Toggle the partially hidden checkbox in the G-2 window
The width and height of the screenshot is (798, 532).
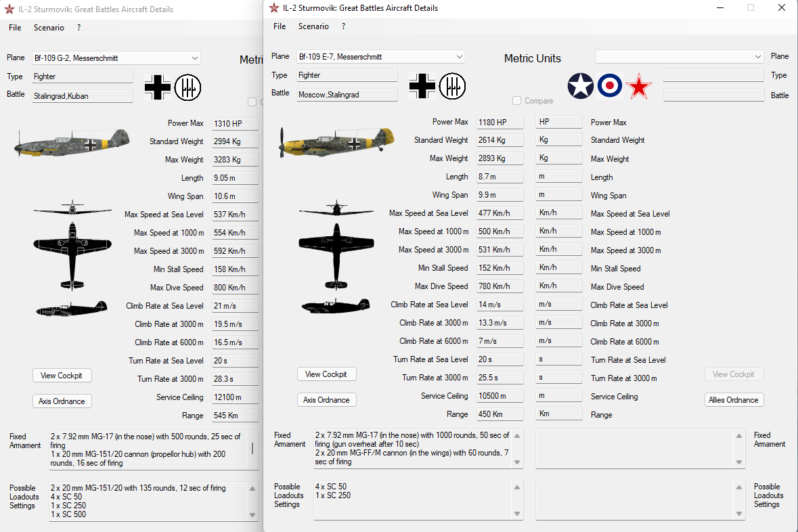point(252,102)
